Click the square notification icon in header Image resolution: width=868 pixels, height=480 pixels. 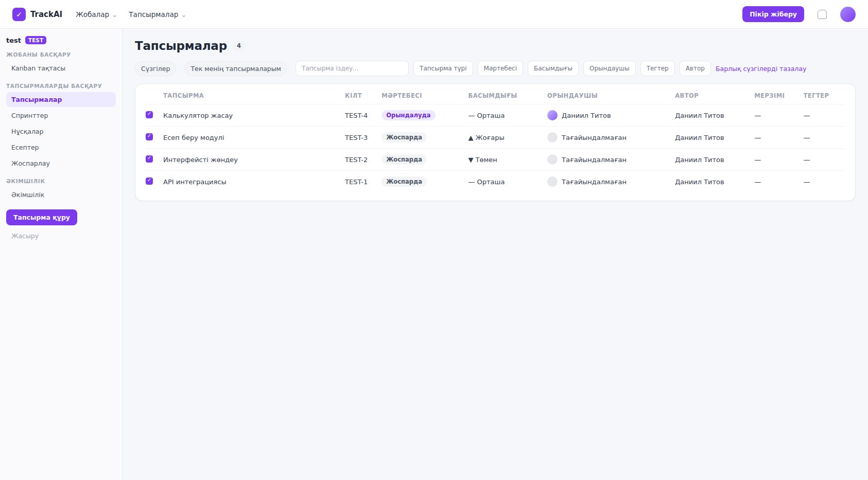click(x=822, y=14)
